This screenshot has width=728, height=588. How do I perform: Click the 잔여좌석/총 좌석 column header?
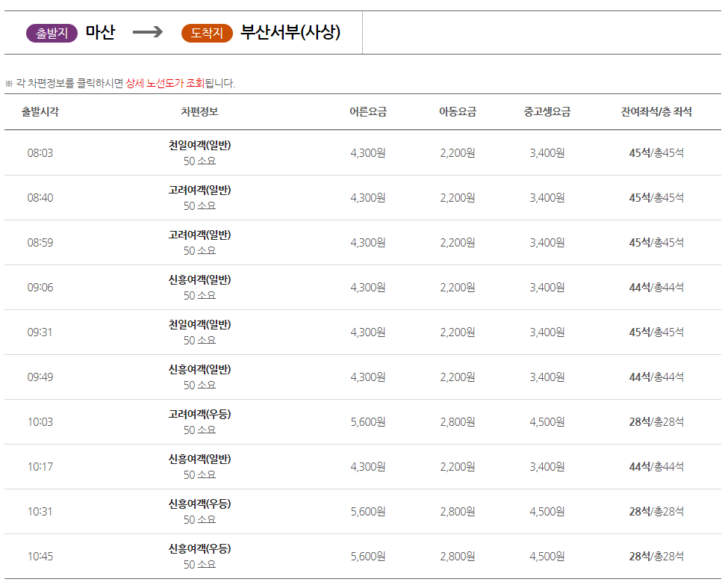[x=656, y=111]
